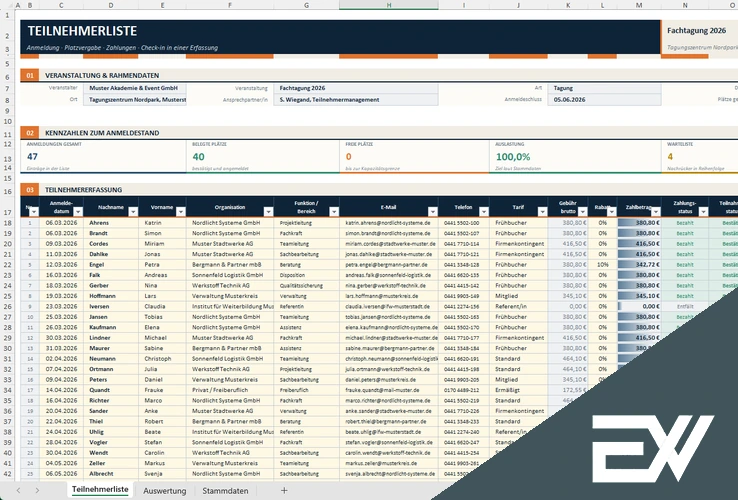The width and height of the screenshot is (738, 500).
Task: Open the Gebühr brutto filter dropdown
Action: 583,212
